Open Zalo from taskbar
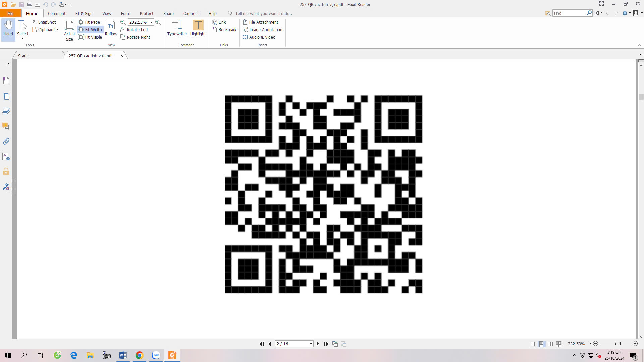The height and width of the screenshot is (362, 644). (x=156, y=355)
